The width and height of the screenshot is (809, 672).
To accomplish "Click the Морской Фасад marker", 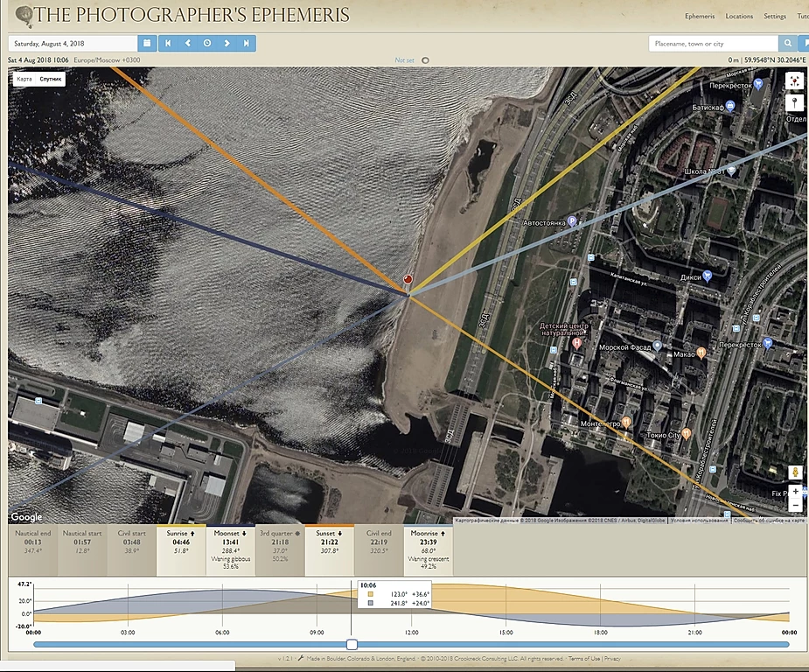I will pos(657,346).
